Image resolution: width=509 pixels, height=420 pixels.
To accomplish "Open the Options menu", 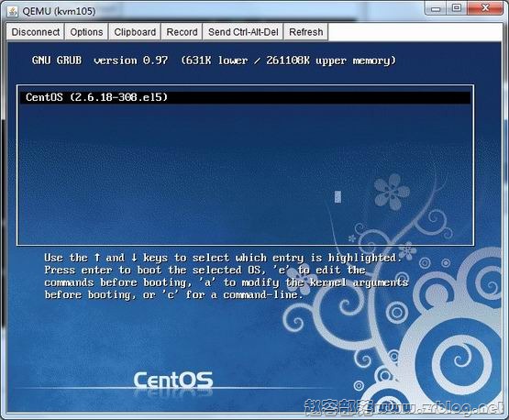I will [86, 32].
